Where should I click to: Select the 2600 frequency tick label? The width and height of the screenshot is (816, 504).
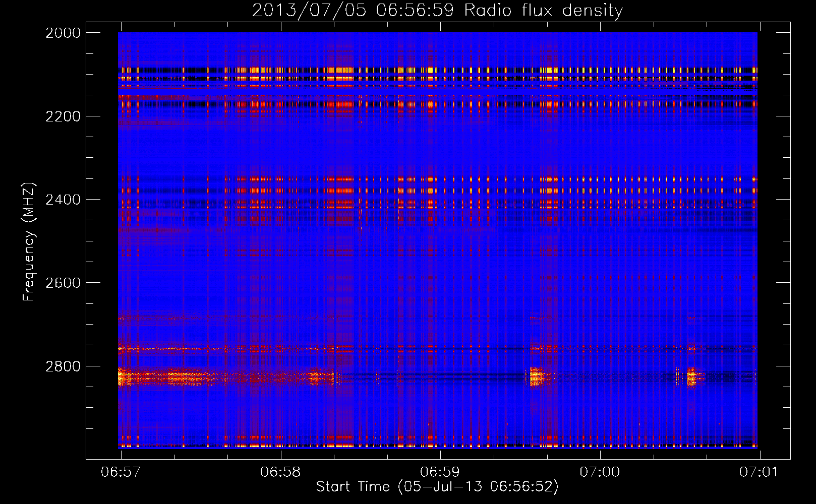pos(63,283)
